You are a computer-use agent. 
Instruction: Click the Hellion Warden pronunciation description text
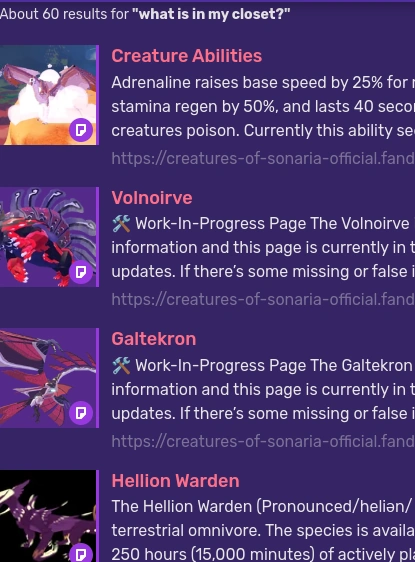pos(263,530)
